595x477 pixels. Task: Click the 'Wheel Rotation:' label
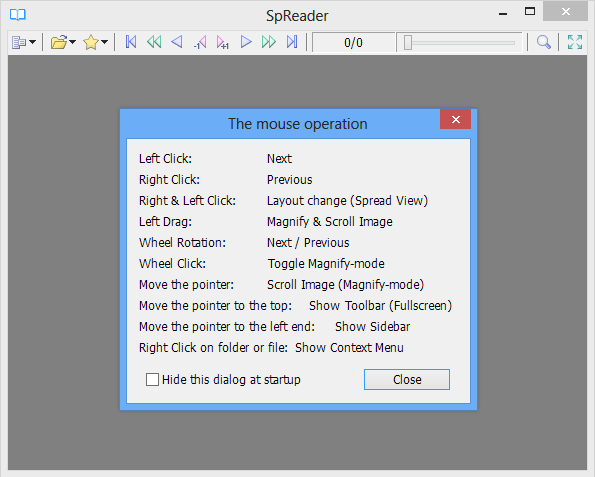(x=182, y=242)
